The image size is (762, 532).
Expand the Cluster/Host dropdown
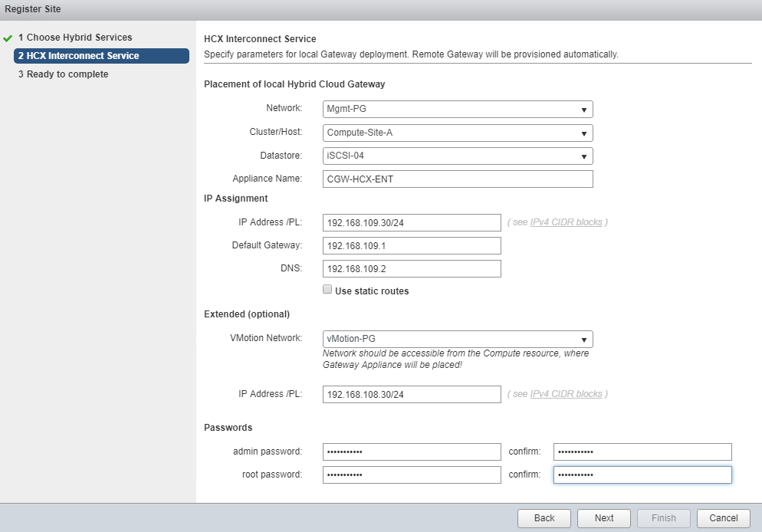[x=458, y=133]
